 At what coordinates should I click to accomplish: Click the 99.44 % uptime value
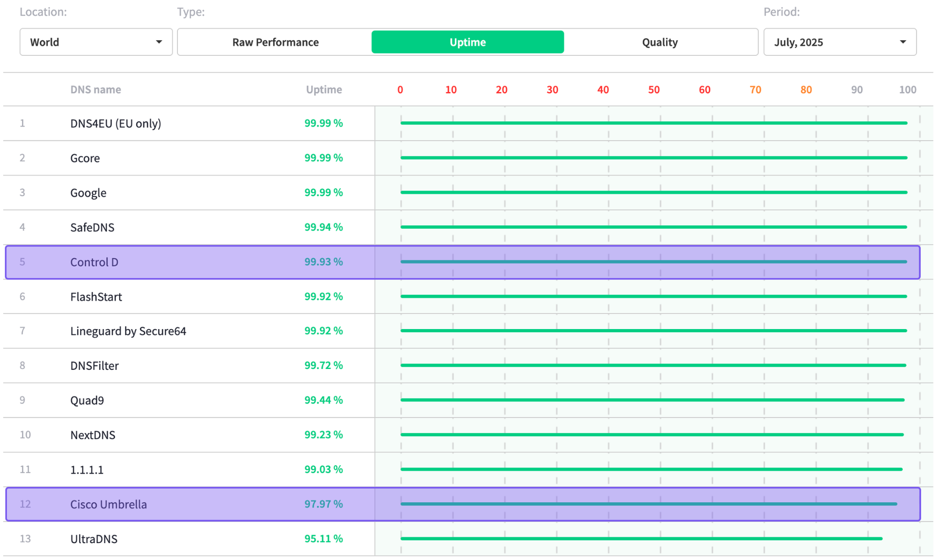click(323, 400)
